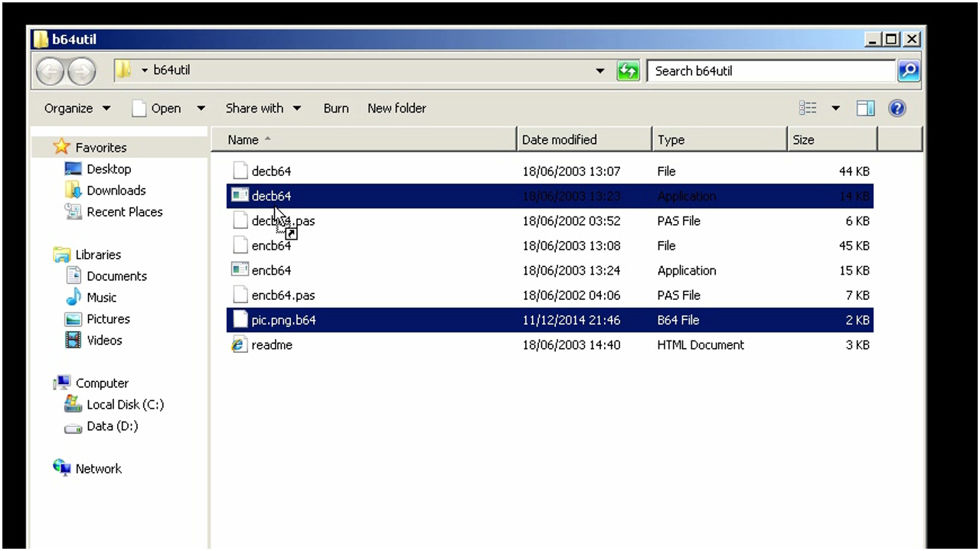This screenshot has height=551, width=980.
Task: Click in the Search b64util field
Action: (x=772, y=71)
